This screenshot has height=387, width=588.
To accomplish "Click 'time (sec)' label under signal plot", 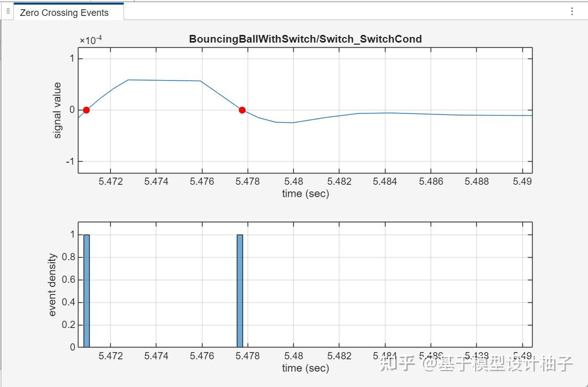I will pos(306,193).
